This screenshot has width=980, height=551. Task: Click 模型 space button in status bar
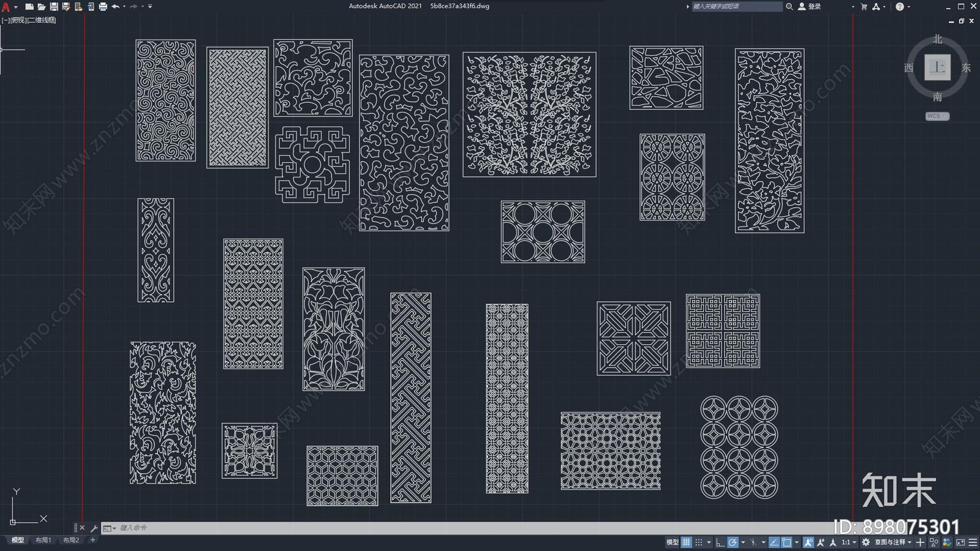coord(673,542)
